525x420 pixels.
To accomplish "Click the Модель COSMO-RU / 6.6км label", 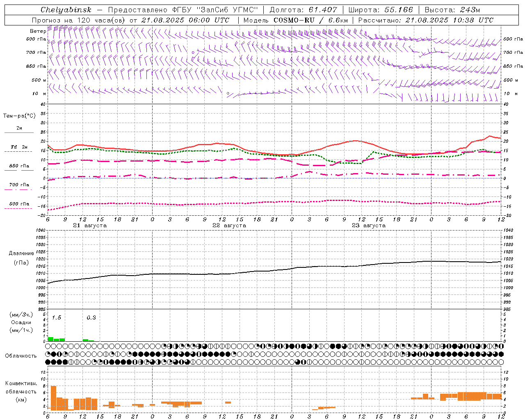I will tap(296, 20).
